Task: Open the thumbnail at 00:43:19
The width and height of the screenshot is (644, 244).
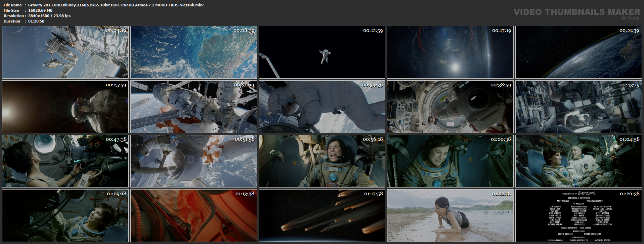Action: click(578, 107)
